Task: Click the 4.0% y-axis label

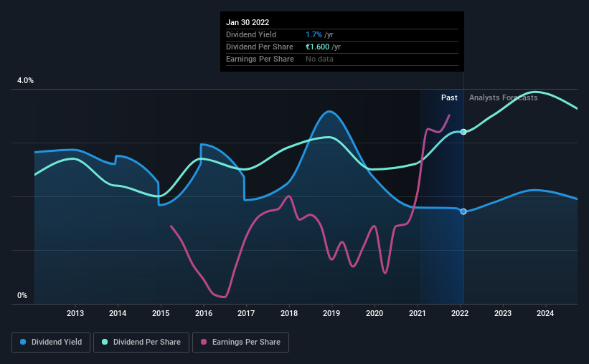Action: point(25,81)
